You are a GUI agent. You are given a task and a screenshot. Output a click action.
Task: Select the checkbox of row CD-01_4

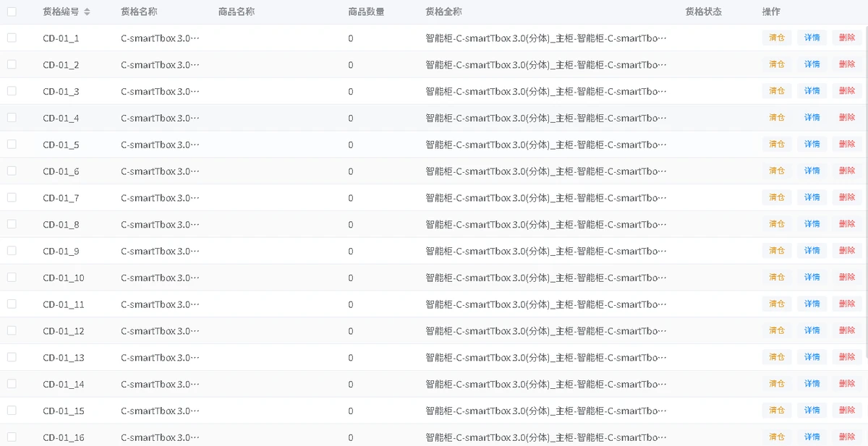click(12, 118)
